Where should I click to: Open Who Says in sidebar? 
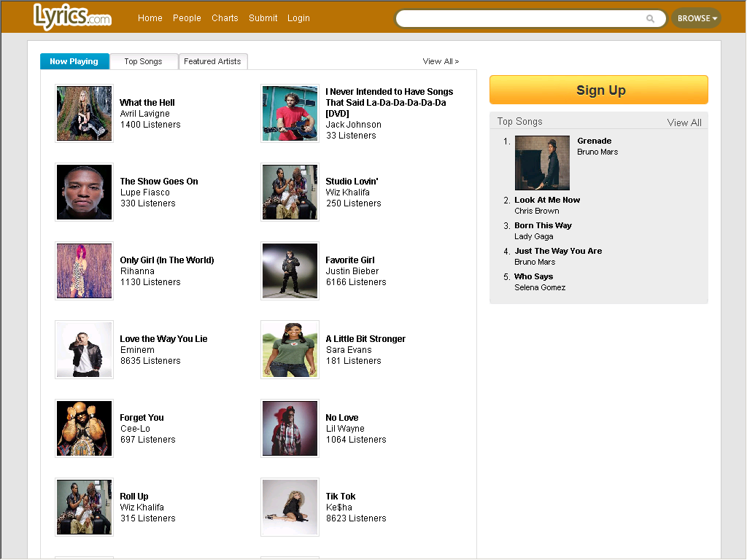(x=533, y=276)
